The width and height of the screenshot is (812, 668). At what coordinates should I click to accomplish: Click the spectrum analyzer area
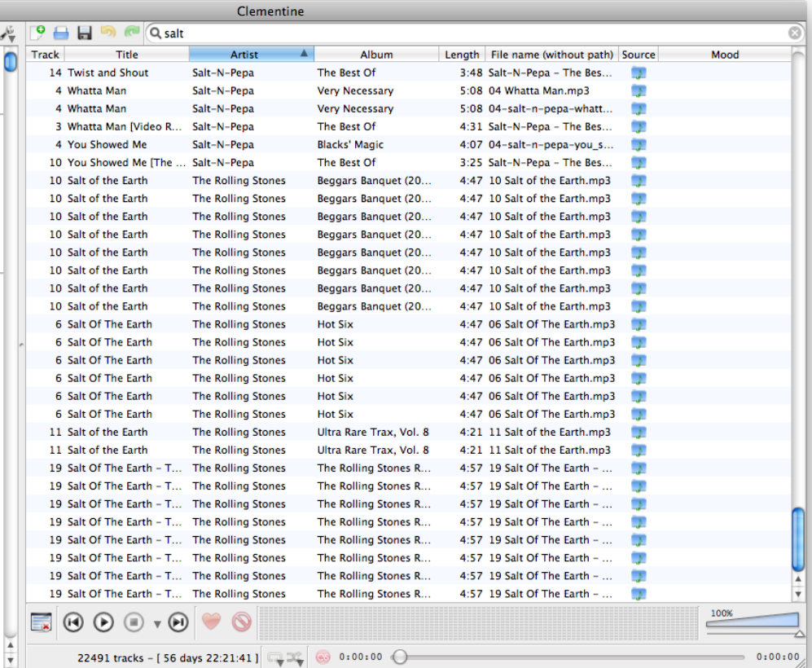[x=477, y=622]
